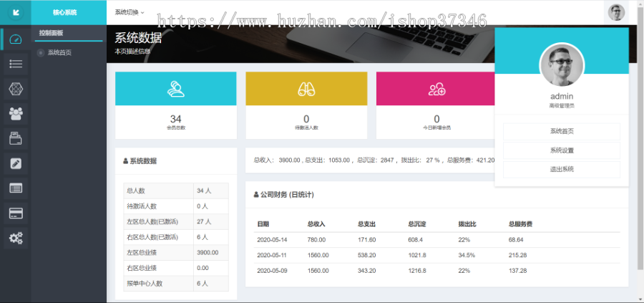This screenshot has height=303, width=644.
Task: Click the 34.5% ratio cell
Action: point(467,255)
